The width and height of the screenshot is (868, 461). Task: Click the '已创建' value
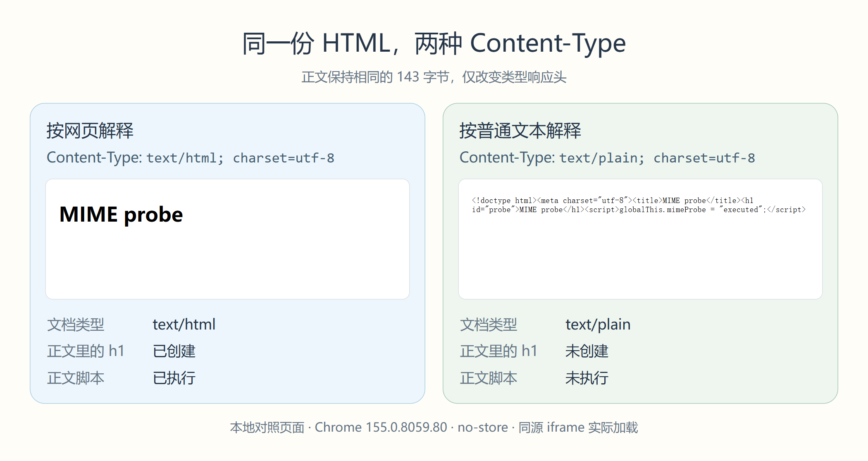174,351
